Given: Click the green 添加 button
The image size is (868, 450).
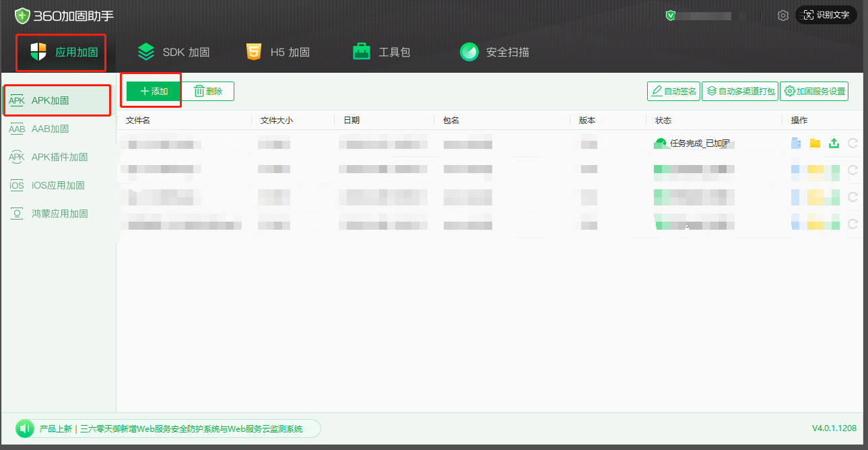Looking at the screenshot, I should [154, 91].
